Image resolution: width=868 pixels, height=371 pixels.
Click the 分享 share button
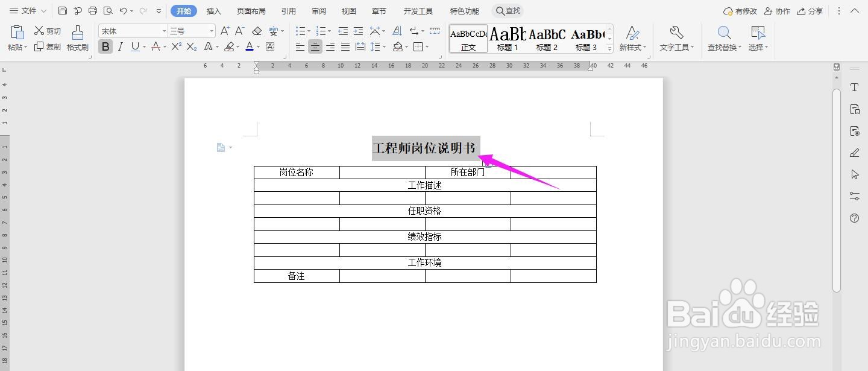pyautogui.click(x=810, y=11)
